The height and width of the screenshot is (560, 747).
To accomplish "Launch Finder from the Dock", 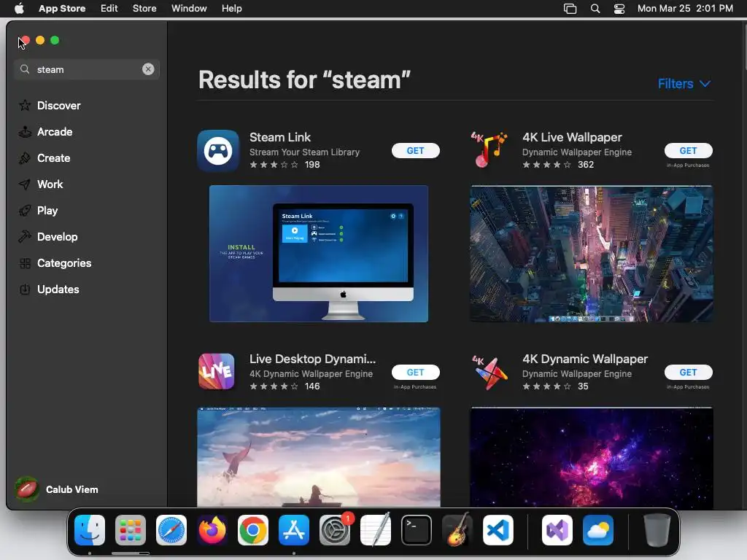I will click(x=90, y=529).
